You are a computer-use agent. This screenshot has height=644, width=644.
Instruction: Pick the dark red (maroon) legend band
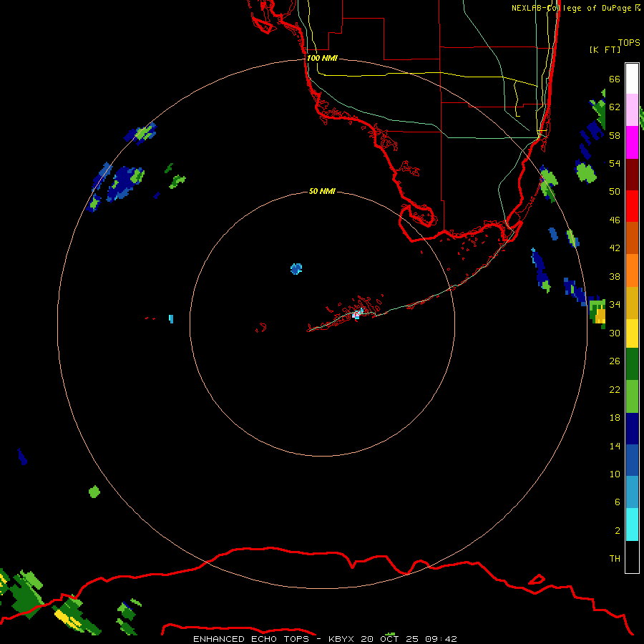coord(632,174)
